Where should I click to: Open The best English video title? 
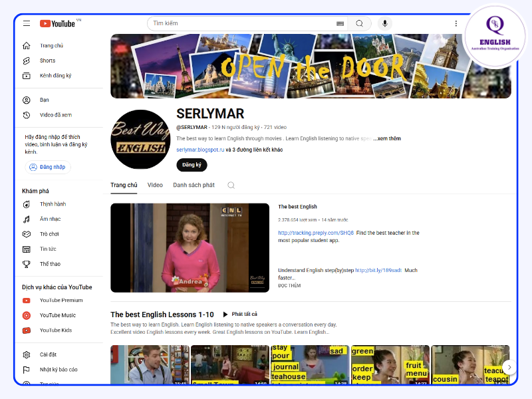tap(297, 207)
